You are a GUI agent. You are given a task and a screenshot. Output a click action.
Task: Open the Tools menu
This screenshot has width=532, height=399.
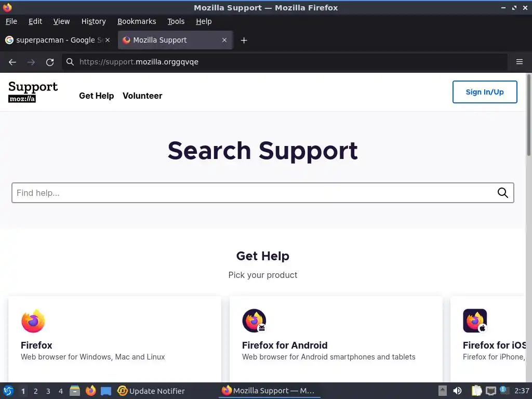point(176,21)
